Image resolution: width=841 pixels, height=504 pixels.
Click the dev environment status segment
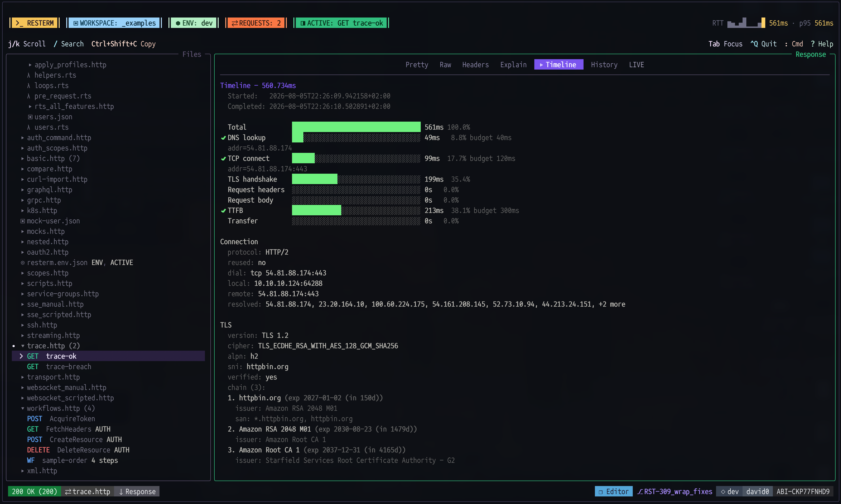pyautogui.click(x=729, y=491)
